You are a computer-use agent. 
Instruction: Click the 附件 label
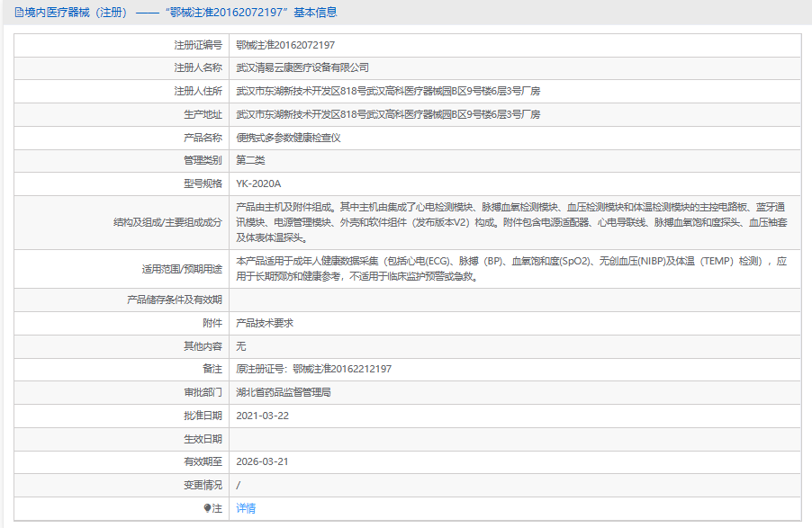212,323
